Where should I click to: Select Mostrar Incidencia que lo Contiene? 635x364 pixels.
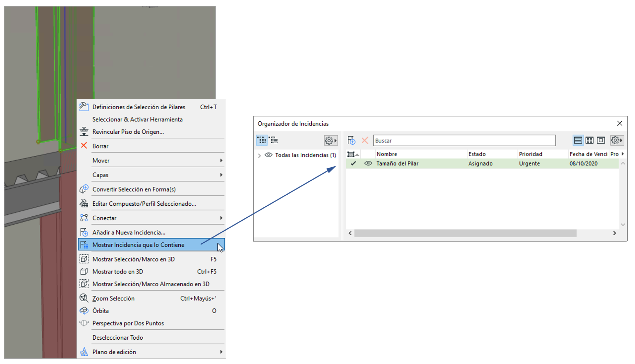(x=152, y=245)
